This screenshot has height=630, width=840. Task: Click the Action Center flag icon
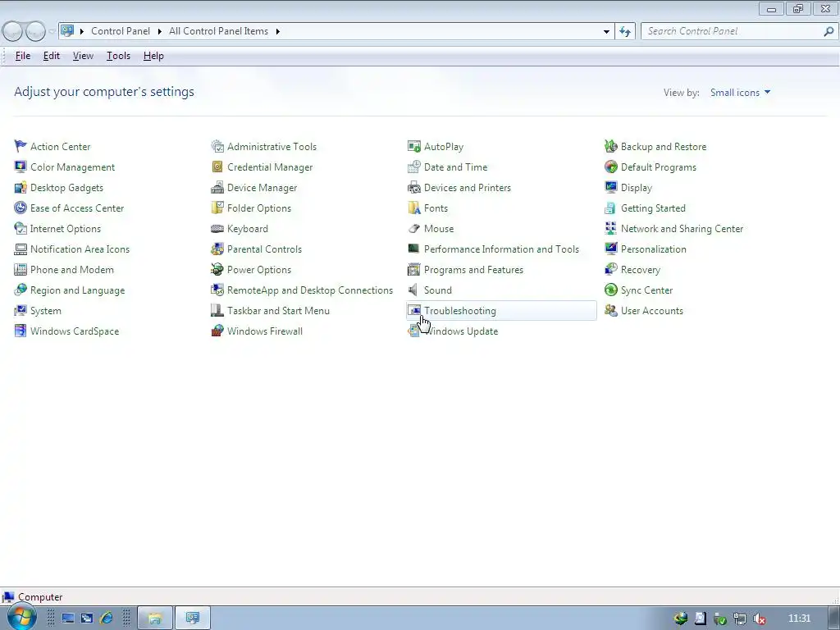pyautogui.click(x=21, y=146)
